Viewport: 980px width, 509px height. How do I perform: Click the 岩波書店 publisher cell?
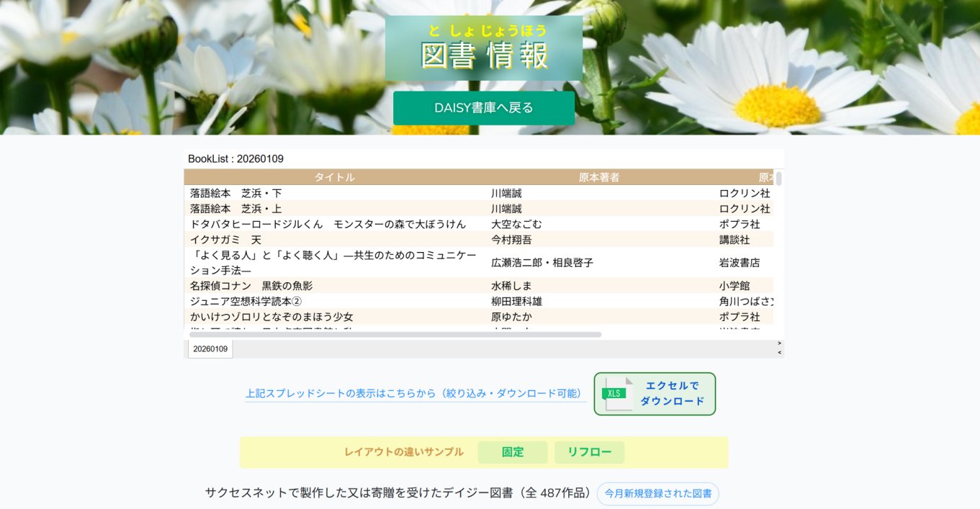(x=739, y=263)
